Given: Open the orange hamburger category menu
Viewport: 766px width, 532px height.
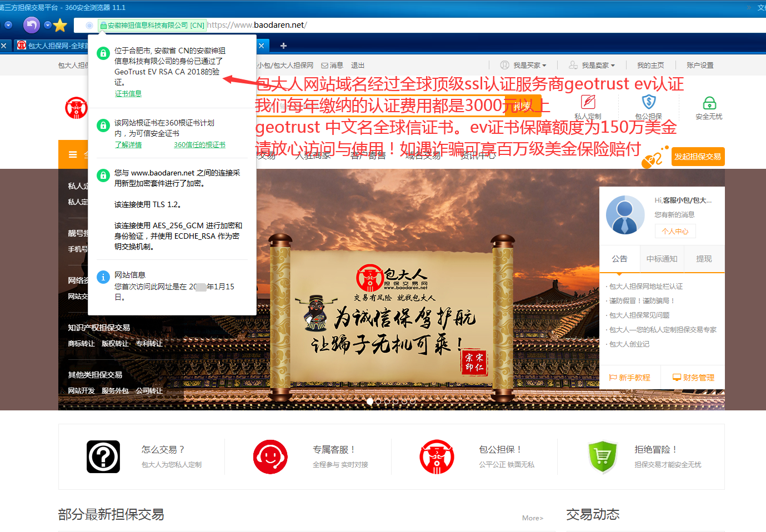Looking at the screenshot, I should [73, 154].
